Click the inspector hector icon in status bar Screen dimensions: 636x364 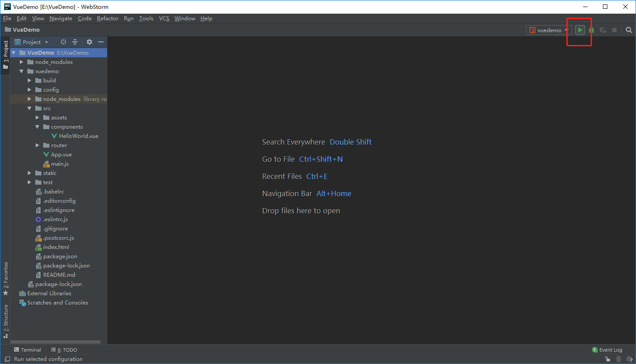619,359
